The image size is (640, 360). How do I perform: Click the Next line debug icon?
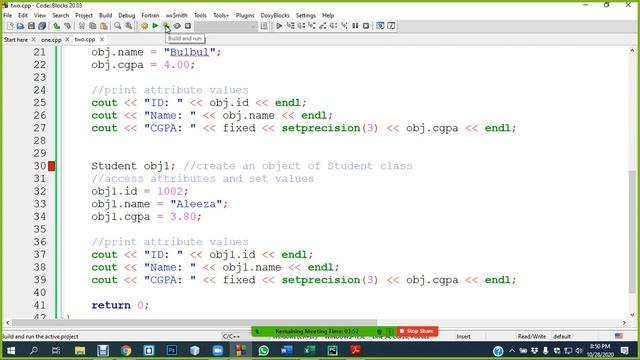(301, 26)
